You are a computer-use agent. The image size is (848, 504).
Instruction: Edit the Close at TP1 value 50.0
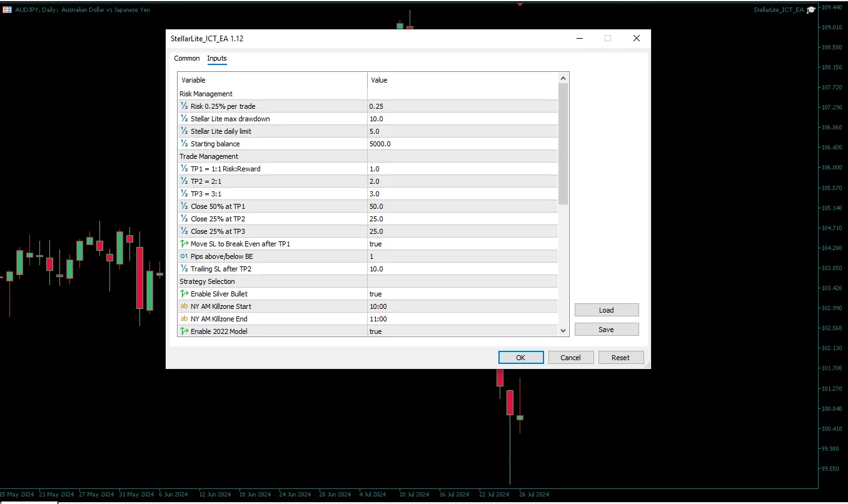click(463, 206)
